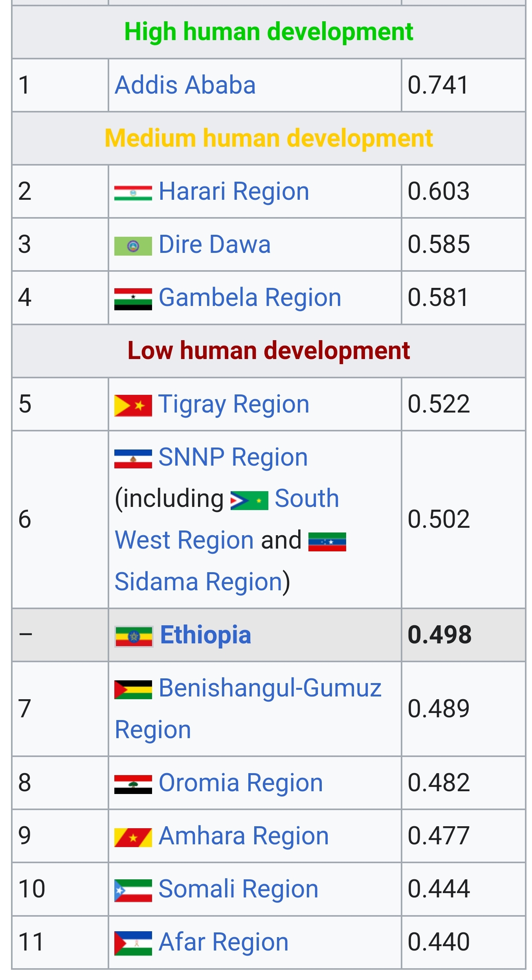Click the Addis Ababa HDI value 0.741

438,85
